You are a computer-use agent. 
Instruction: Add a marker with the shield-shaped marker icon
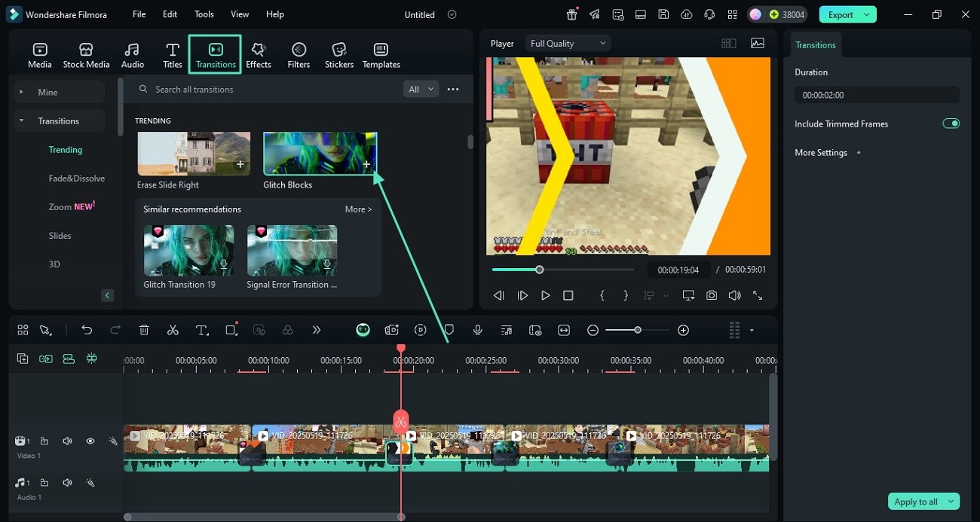click(449, 330)
